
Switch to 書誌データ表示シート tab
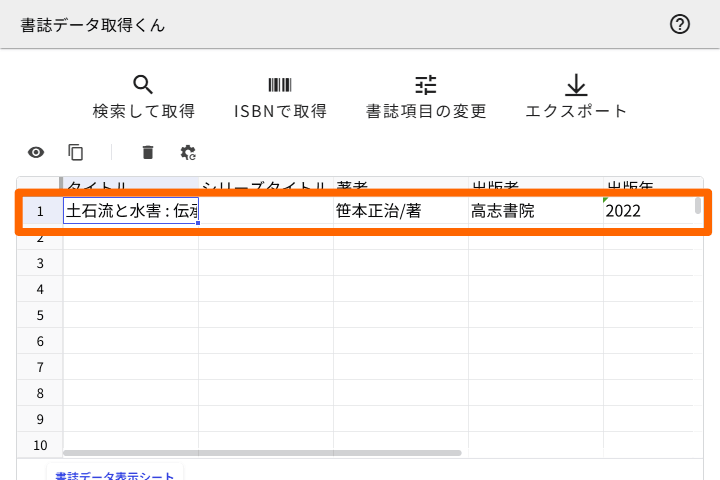click(114, 476)
